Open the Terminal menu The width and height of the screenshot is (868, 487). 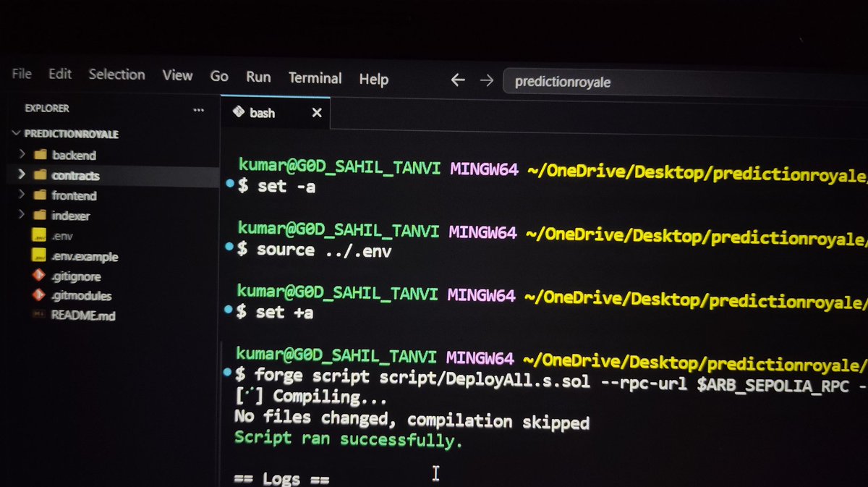click(315, 77)
